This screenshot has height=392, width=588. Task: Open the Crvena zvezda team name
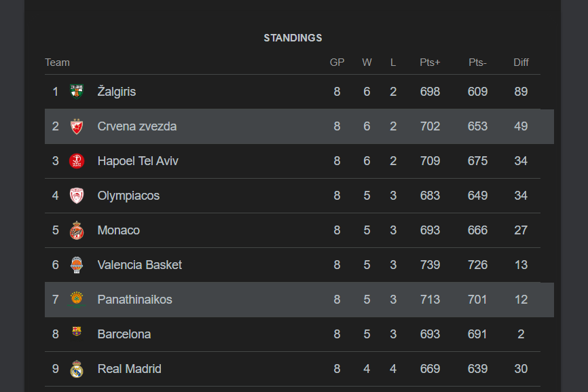[137, 126]
